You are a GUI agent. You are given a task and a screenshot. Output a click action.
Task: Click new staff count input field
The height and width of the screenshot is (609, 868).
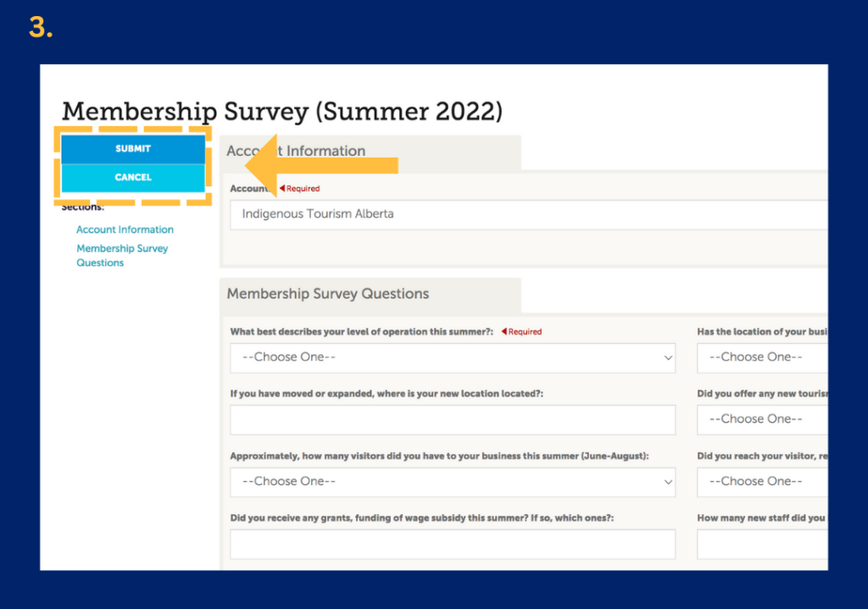pyautogui.click(x=762, y=545)
